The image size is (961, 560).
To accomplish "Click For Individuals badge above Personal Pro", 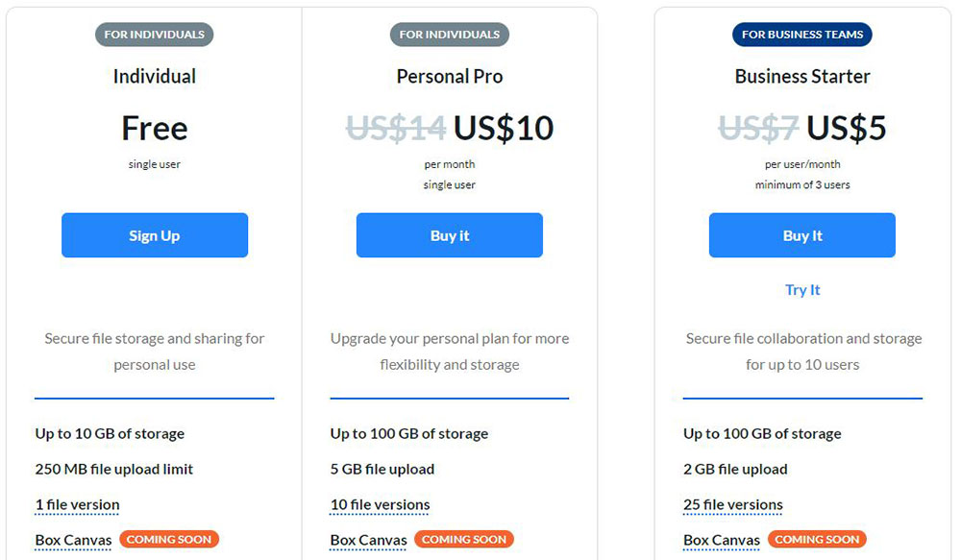I will pos(450,35).
